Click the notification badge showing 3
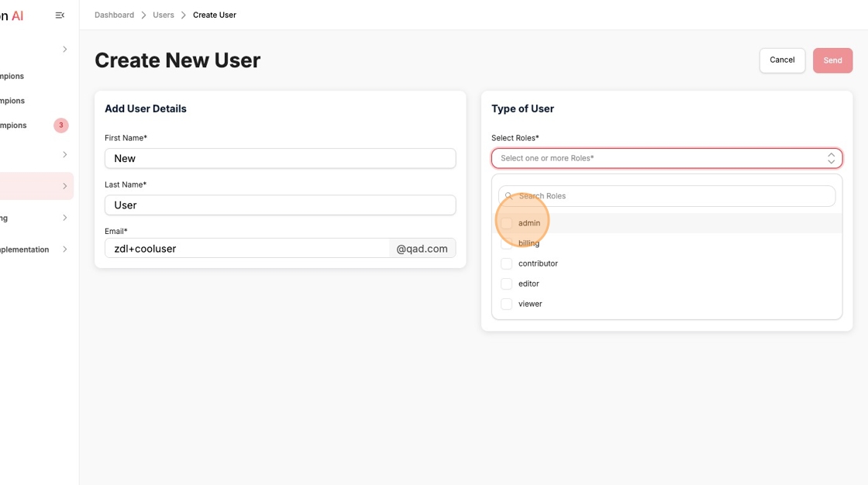868x485 pixels. (61, 126)
